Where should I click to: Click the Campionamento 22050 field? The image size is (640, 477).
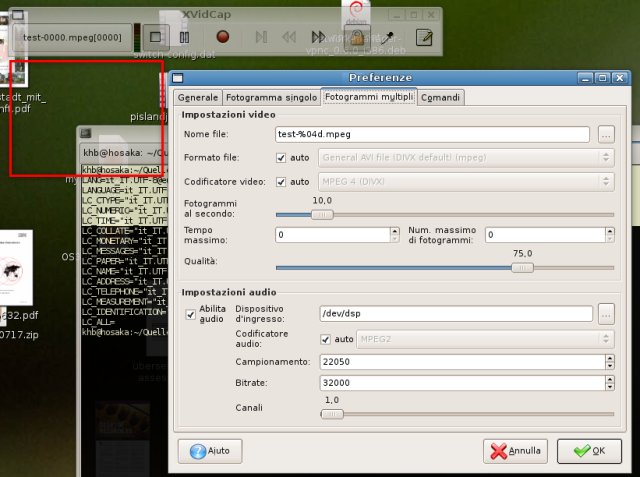[462, 362]
